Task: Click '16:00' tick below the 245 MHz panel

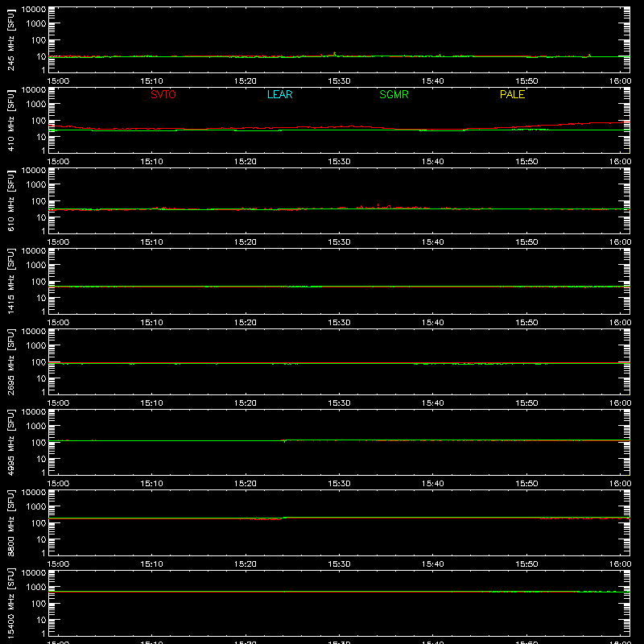Action: (x=620, y=81)
